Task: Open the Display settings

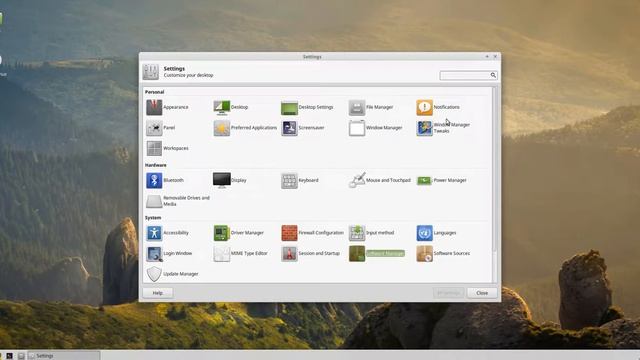Action: (230, 180)
